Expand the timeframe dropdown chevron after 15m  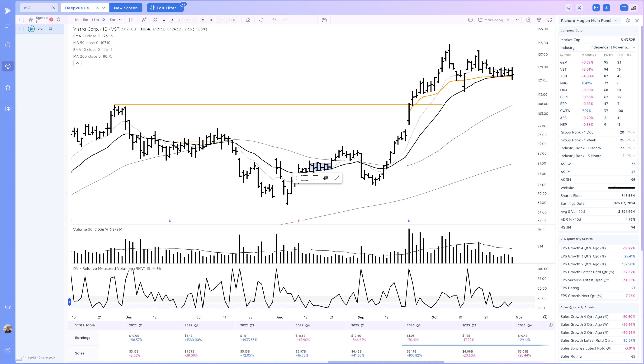(x=120, y=20)
